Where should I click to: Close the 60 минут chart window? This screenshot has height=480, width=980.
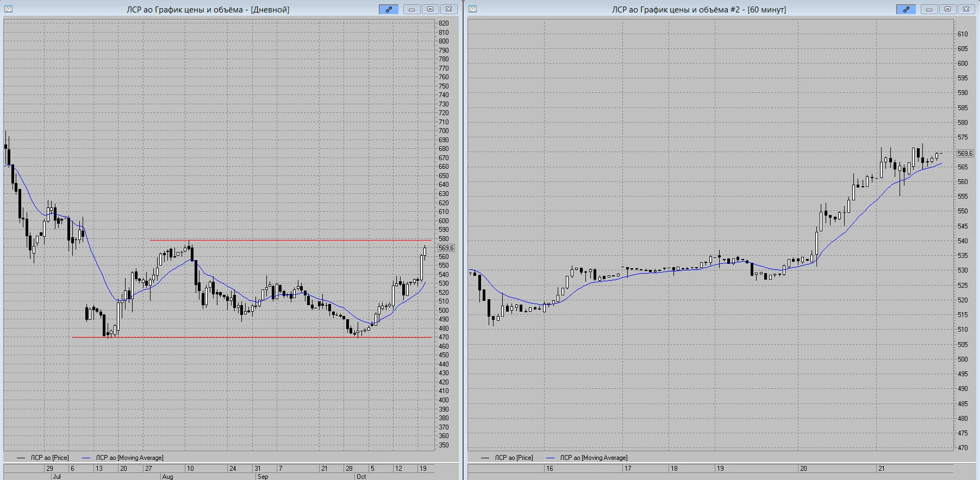click(966, 9)
